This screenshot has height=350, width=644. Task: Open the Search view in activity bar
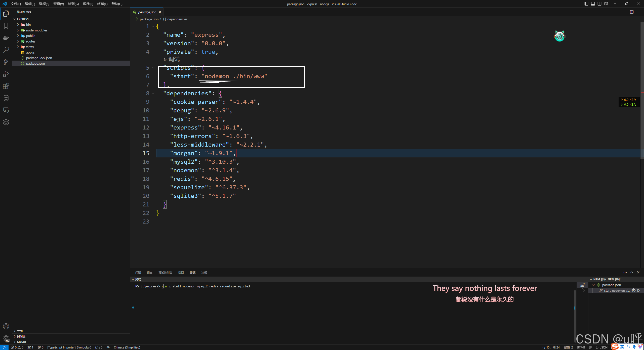tap(6, 50)
